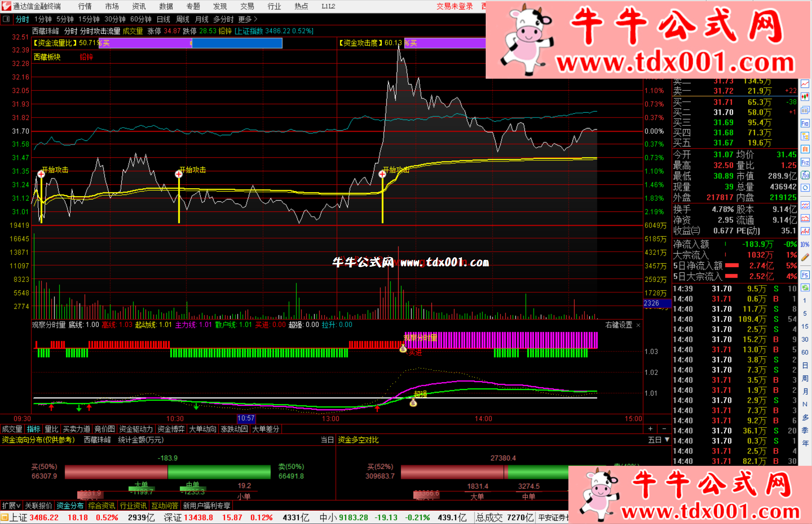
Task: Click the purple 资金流量比 bar segment
Action: [150, 43]
